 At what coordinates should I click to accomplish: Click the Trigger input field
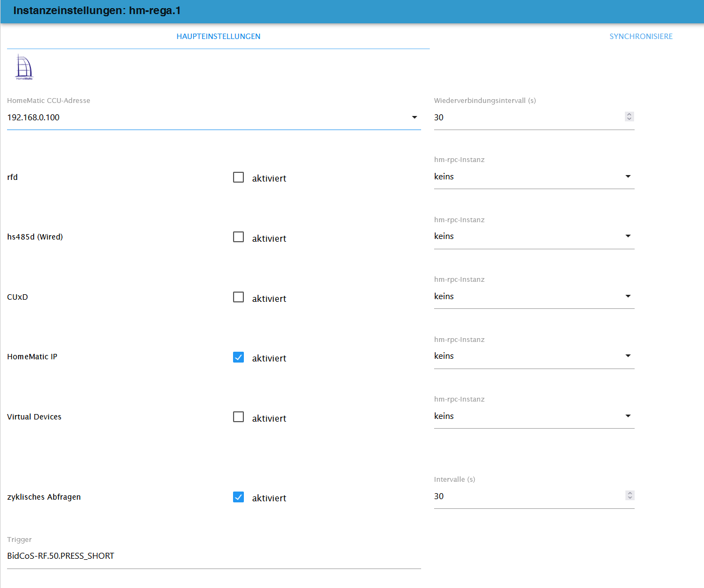click(x=214, y=556)
